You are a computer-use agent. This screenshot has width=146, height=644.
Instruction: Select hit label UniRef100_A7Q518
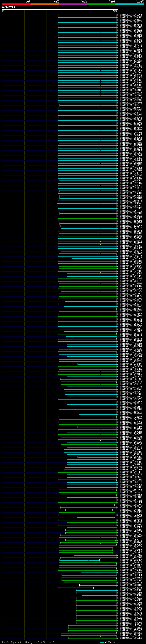(x=131, y=628)
